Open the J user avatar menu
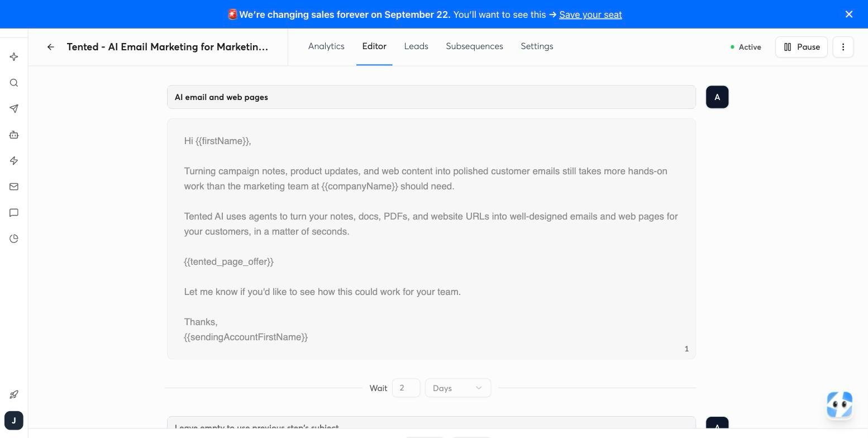 tap(14, 420)
